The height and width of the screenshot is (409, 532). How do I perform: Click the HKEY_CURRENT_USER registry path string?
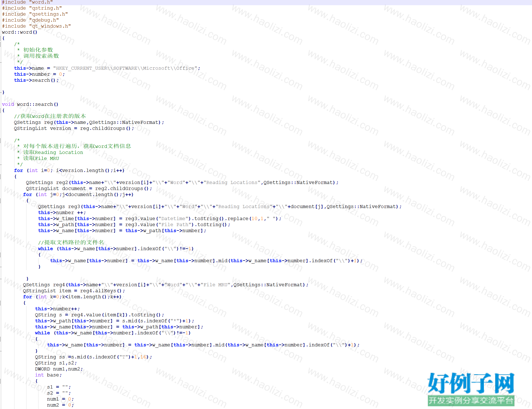pyautogui.click(x=125, y=68)
